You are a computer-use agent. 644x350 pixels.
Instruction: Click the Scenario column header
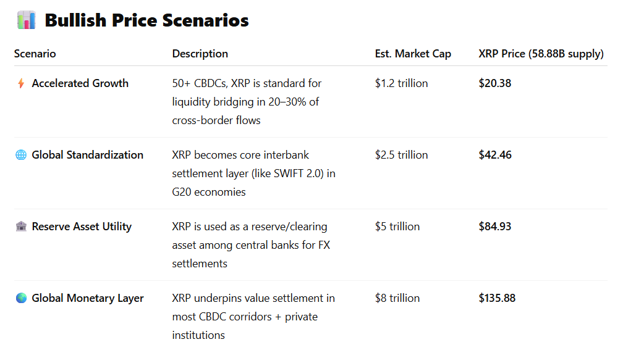(x=35, y=54)
